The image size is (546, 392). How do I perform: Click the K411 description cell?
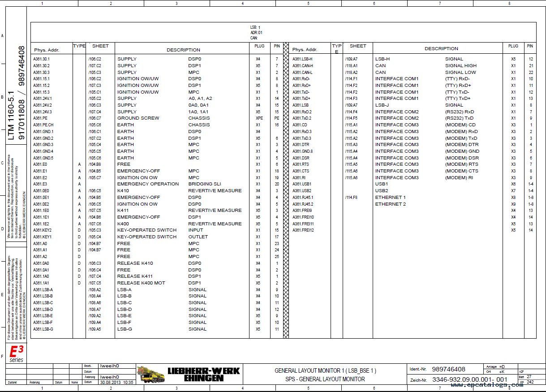pos(124,211)
